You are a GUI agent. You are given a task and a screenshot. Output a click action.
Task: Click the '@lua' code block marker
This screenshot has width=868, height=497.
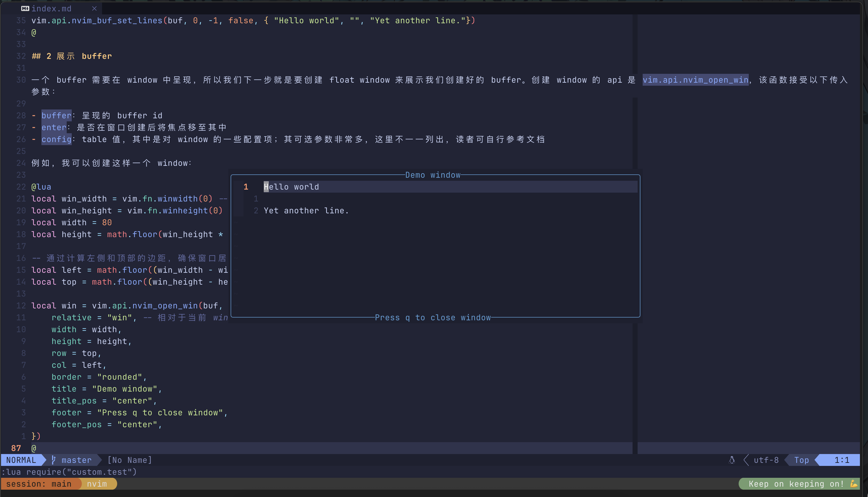[41, 187]
